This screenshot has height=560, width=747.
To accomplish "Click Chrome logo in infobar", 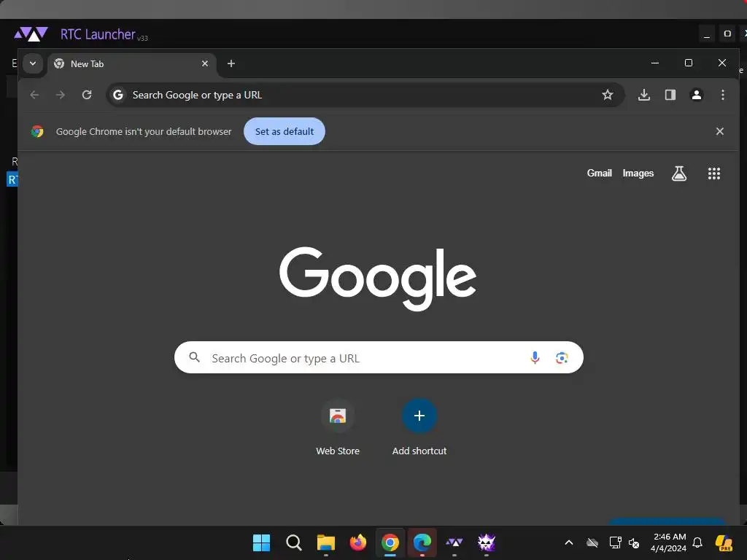I will pos(37,131).
